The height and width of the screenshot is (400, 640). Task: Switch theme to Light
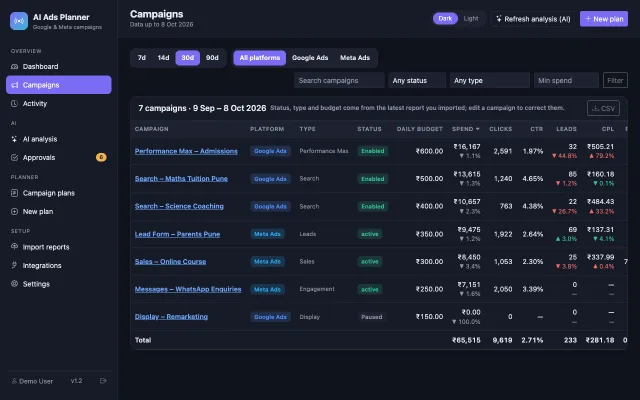tap(471, 18)
